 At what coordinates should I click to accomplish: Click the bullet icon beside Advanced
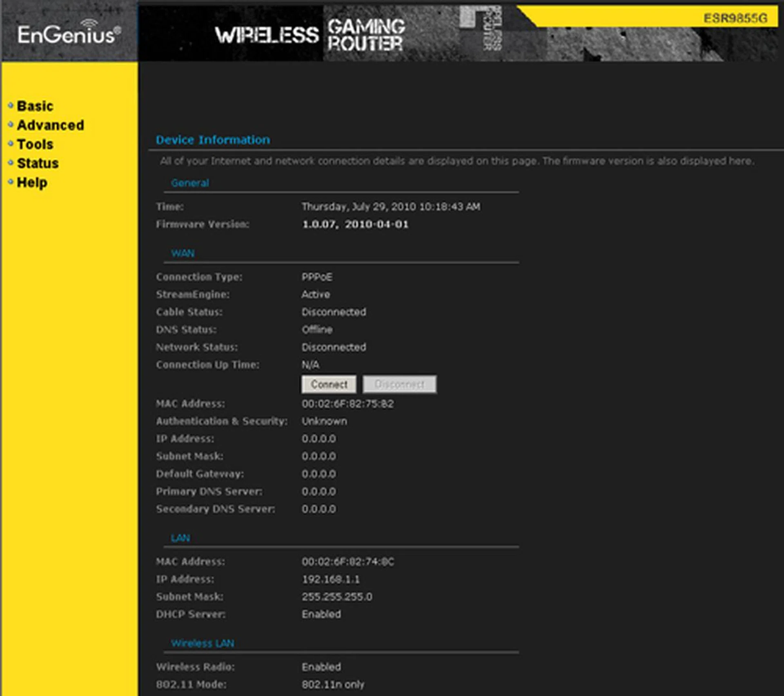[x=11, y=124]
